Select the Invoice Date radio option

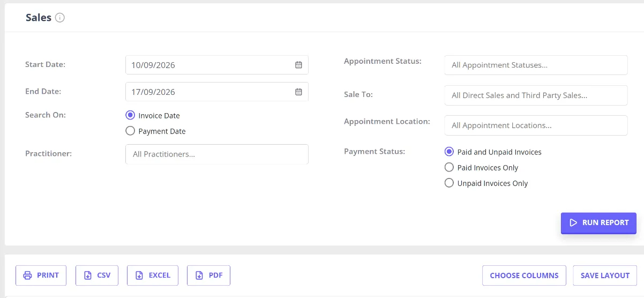pyautogui.click(x=130, y=115)
